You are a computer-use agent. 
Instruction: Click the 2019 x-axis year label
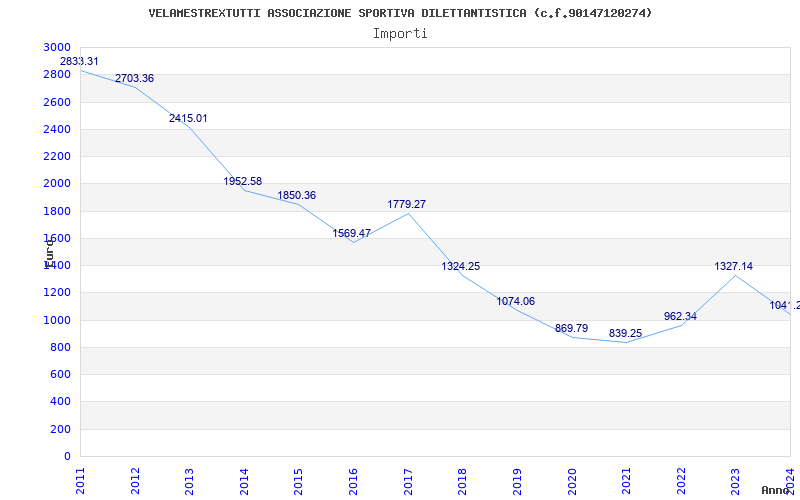(x=517, y=481)
